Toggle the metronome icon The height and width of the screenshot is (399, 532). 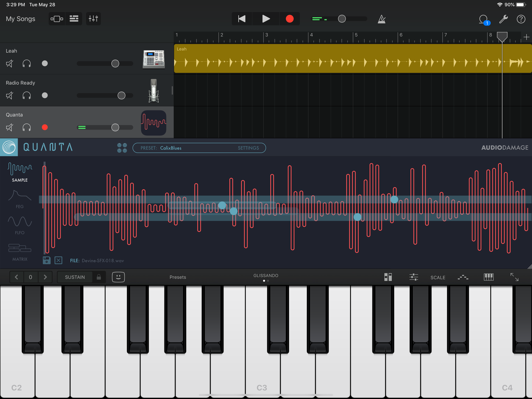click(x=381, y=19)
